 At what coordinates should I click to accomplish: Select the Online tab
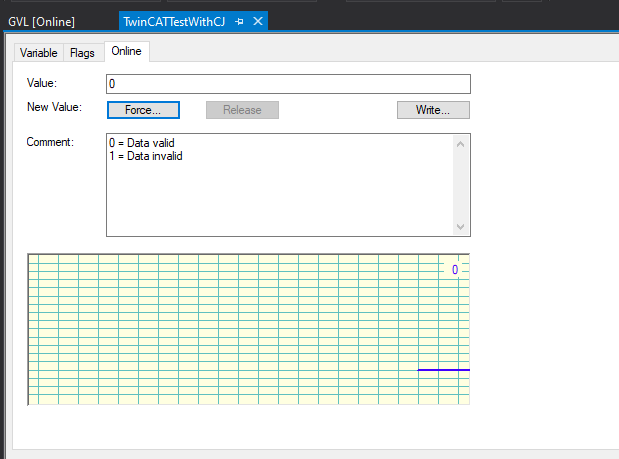click(126, 51)
